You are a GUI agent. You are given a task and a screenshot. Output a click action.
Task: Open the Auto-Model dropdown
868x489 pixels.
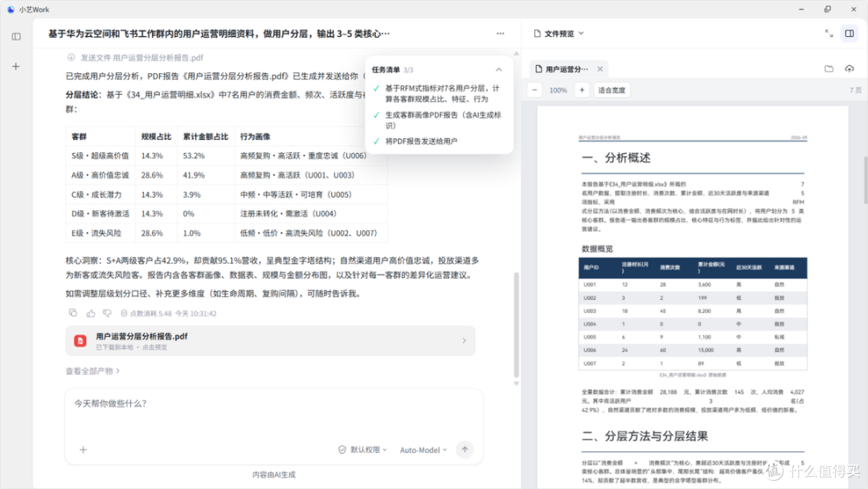(x=424, y=450)
